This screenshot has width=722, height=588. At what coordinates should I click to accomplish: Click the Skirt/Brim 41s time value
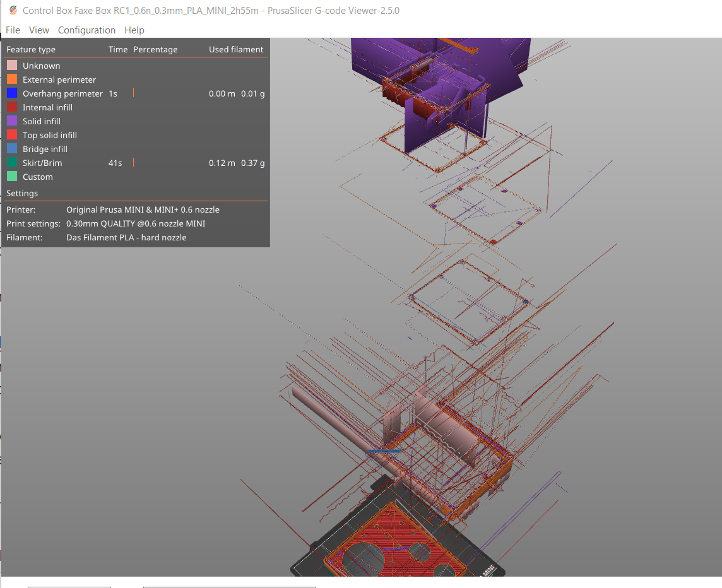[x=115, y=163]
